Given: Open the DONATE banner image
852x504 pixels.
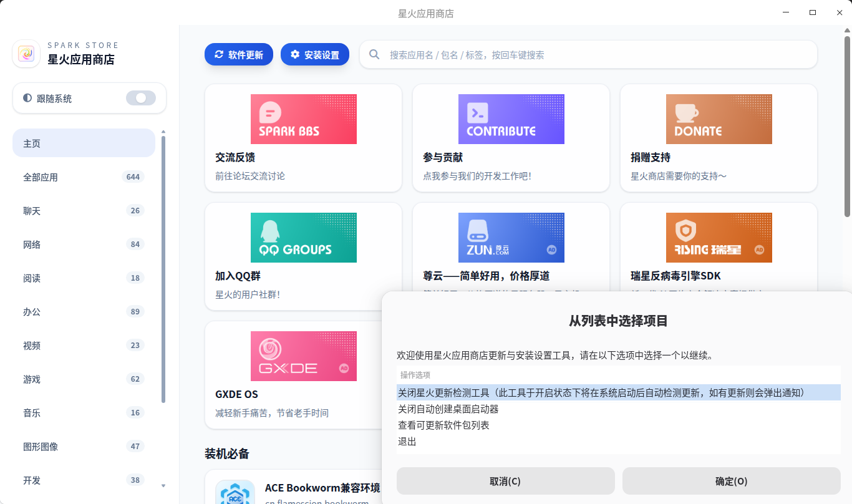Looking at the screenshot, I should 719,119.
